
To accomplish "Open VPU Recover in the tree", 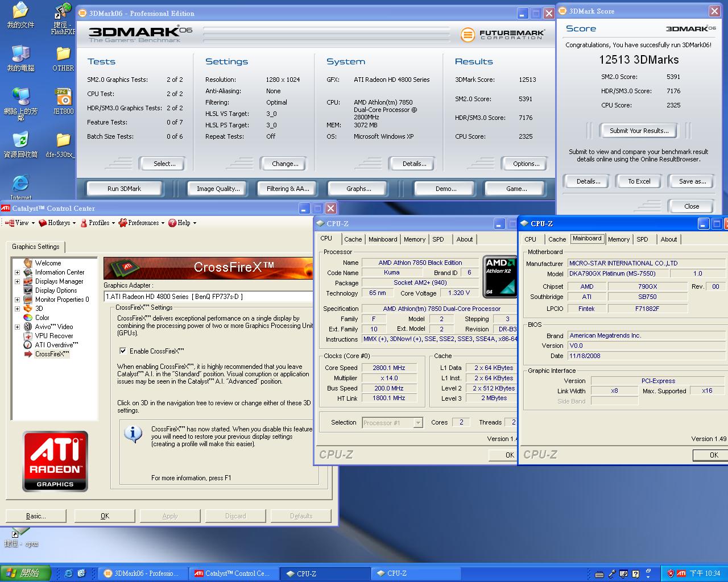I will tap(53, 336).
